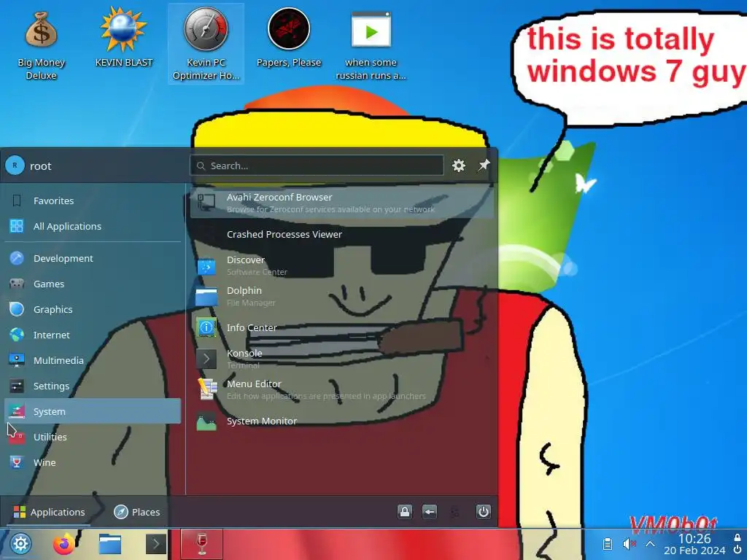Click the root username label
Viewport: 747px width, 560px height.
point(41,166)
